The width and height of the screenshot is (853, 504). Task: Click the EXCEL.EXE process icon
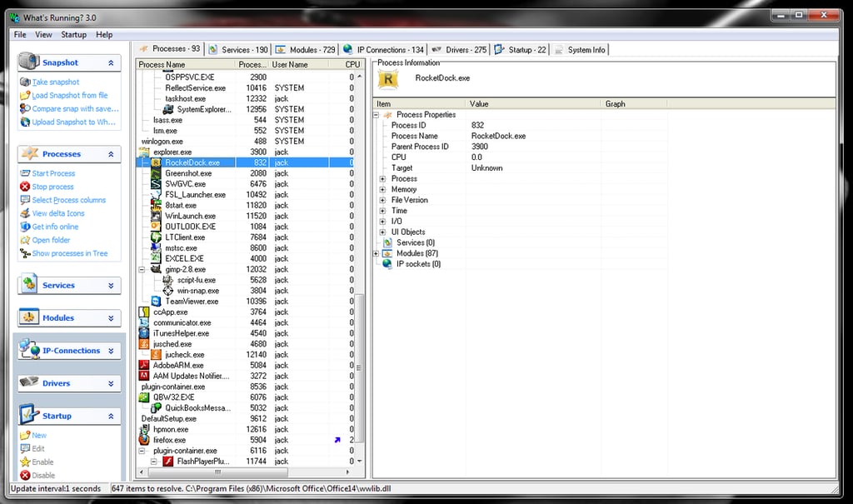pyautogui.click(x=156, y=258)
